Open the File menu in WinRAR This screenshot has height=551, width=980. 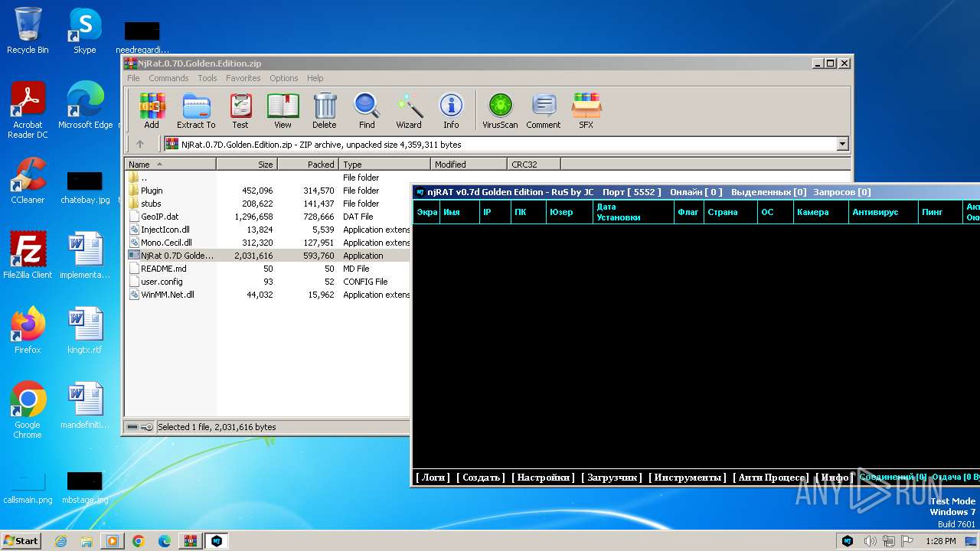pos(133,78)
